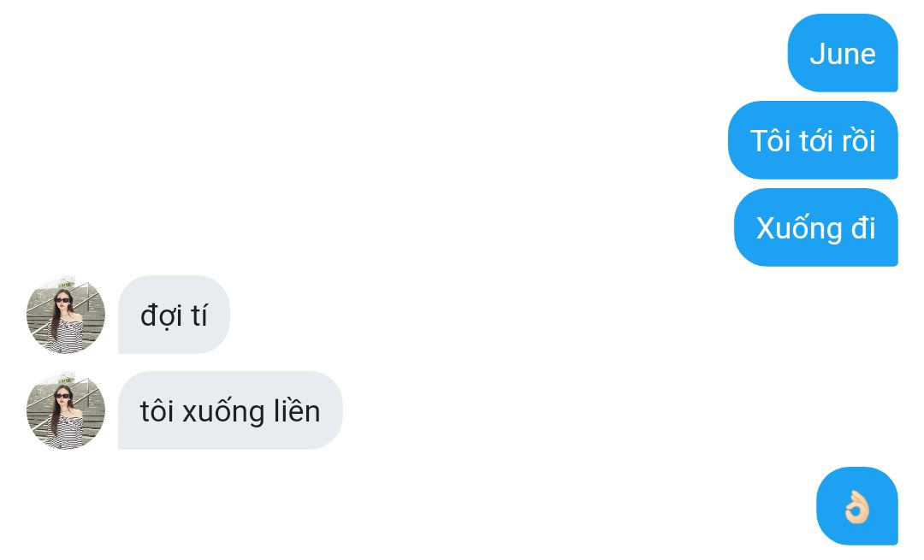Viewport: 924px width, 560px height.
Task: Click the text "Xuống đi"
Action: click(x=816, y=228)
